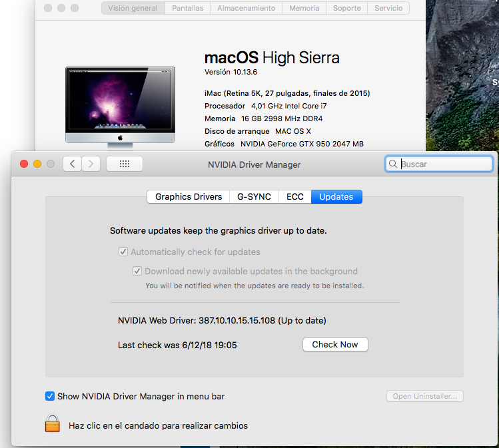Open the G-SYNC tab
Image resolution: width=499 pixels, height=448 pixels.
[x=254, y=197]
